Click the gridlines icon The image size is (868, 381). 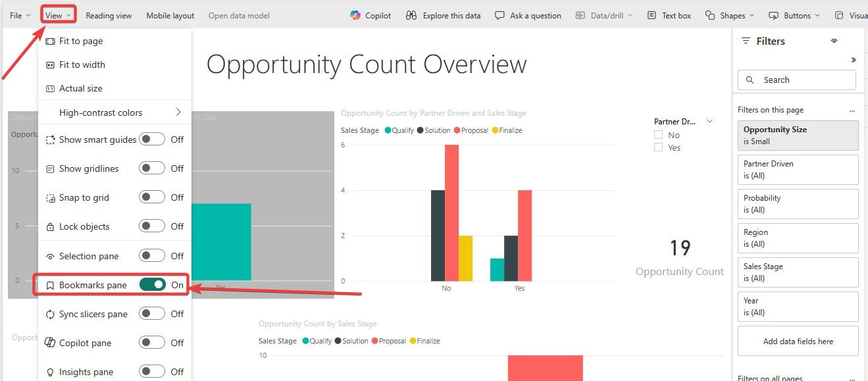pos(51,168)
